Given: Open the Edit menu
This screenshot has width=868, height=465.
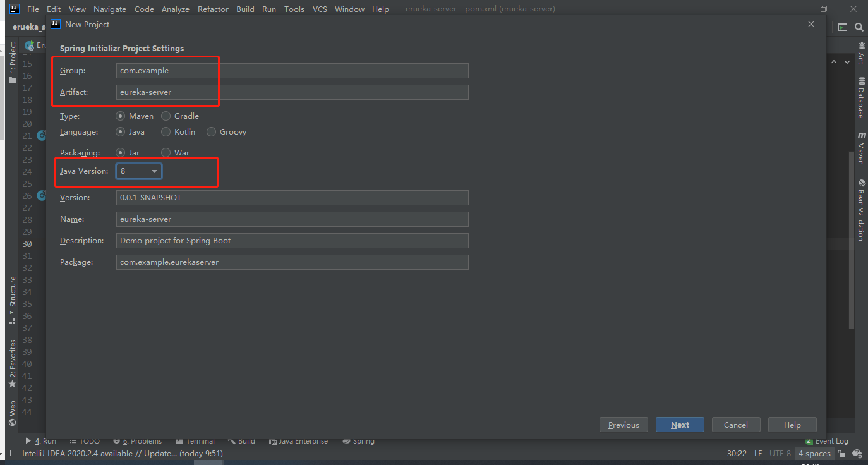Looking at the screenshot, I should (54, 9).
